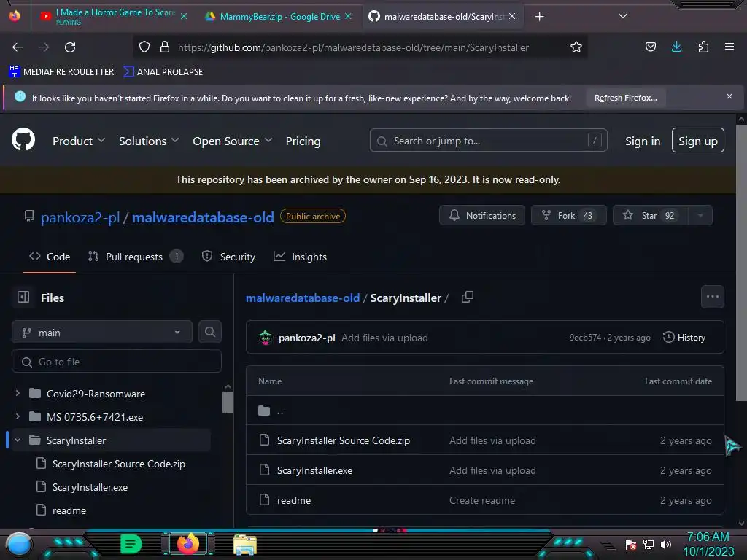Close the MammyBear.zip Google Drive tab
Viewport: 747px width, 560px height.
(348, 16)
